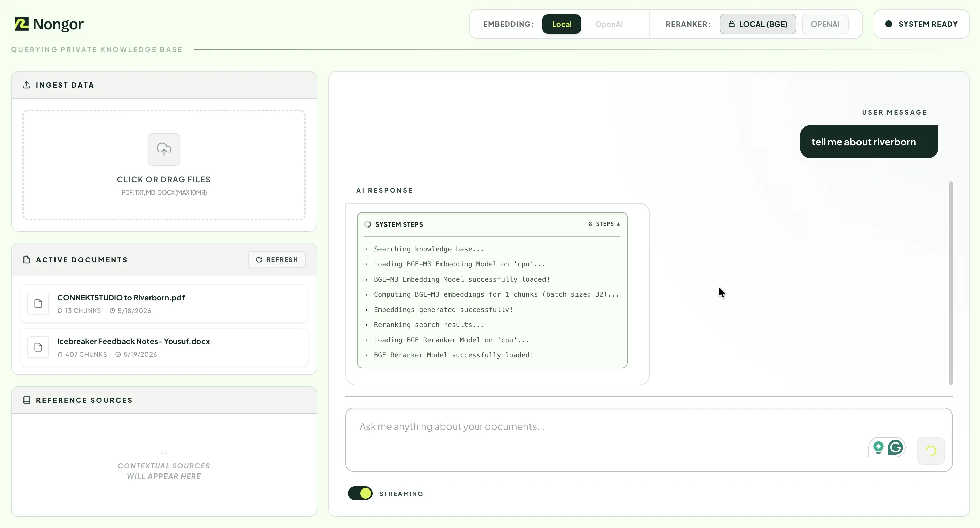Click the '5/18/2026' date text
Screen dimensions: 980x528
click(134, 311)
